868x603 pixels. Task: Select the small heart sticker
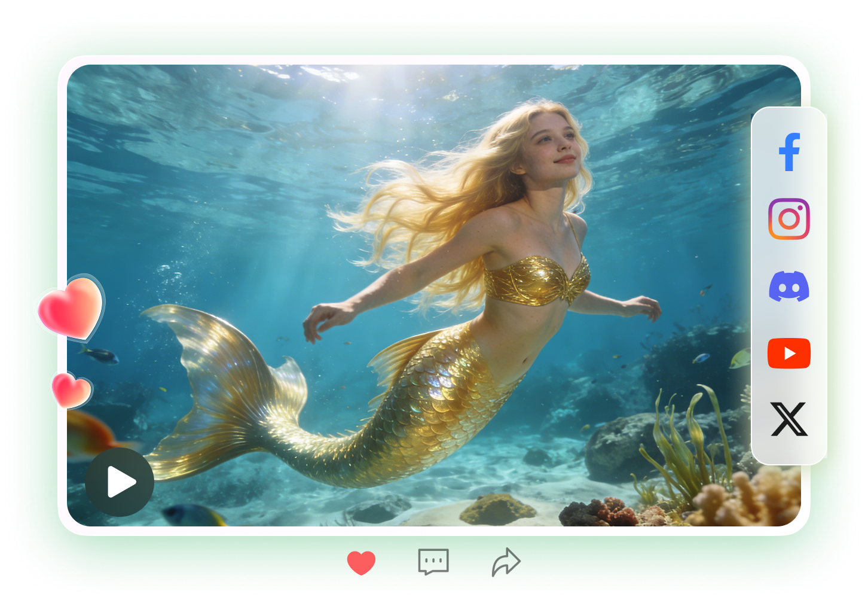[72, 390]
